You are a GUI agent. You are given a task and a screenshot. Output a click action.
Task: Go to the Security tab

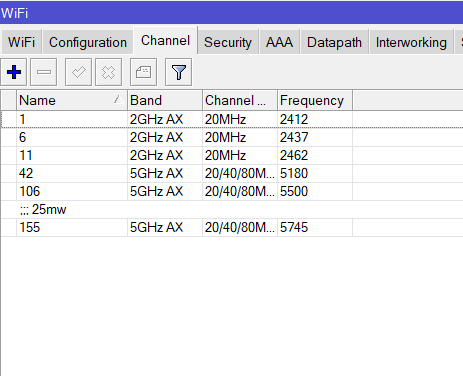click(228, 42)
